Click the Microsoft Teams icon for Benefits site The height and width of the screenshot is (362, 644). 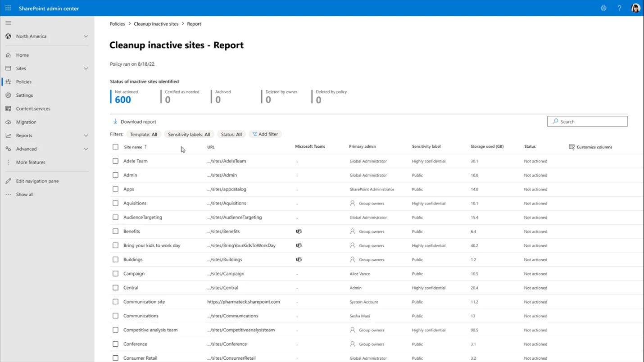coord(299,231)
